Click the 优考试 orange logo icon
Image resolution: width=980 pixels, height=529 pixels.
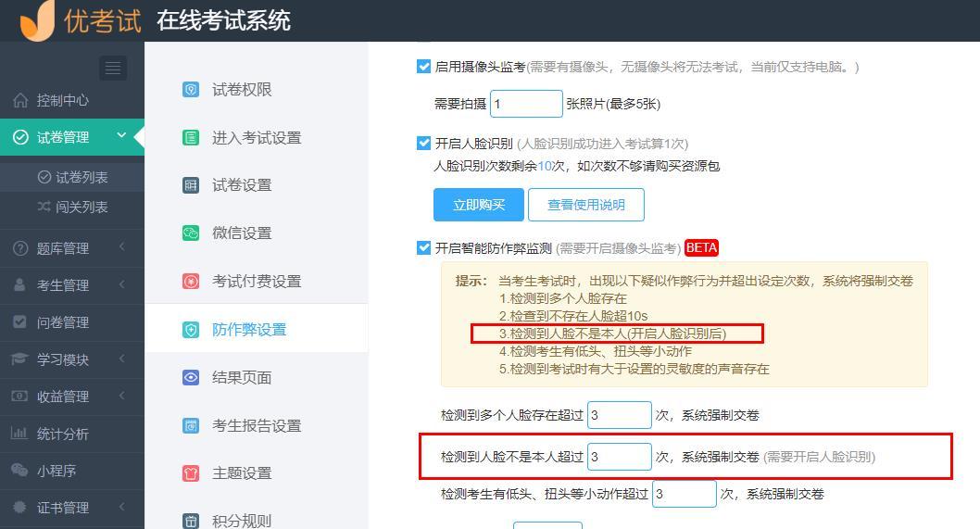point(37,20)
